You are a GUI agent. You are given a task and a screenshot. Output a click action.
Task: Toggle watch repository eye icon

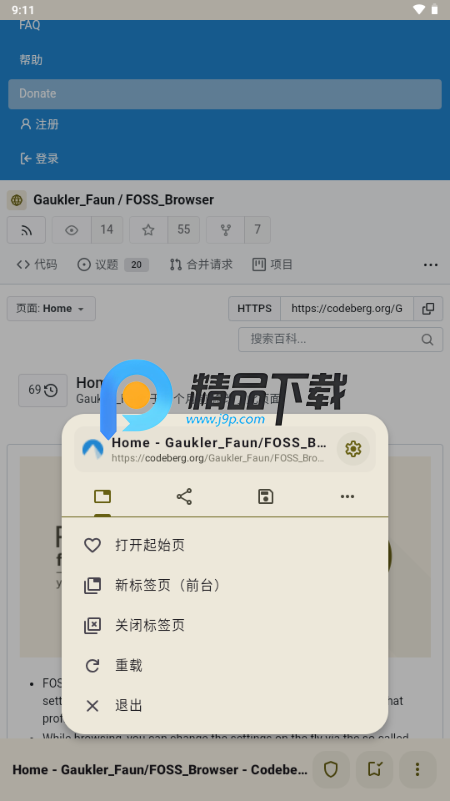(x=72, y=230)
